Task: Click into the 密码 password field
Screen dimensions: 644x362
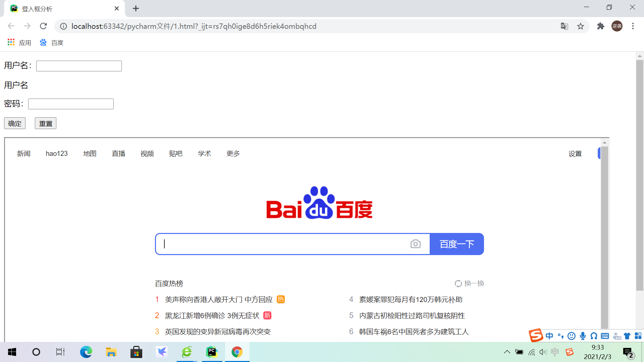Action: [x=71, y=104]
